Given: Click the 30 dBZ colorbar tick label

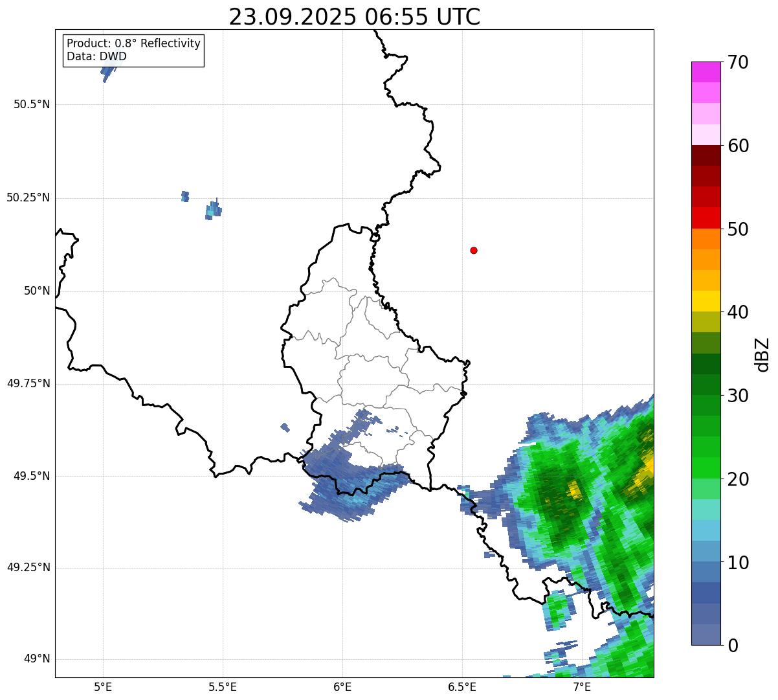Looking at the screenshot, I should (x=737, y=396).
